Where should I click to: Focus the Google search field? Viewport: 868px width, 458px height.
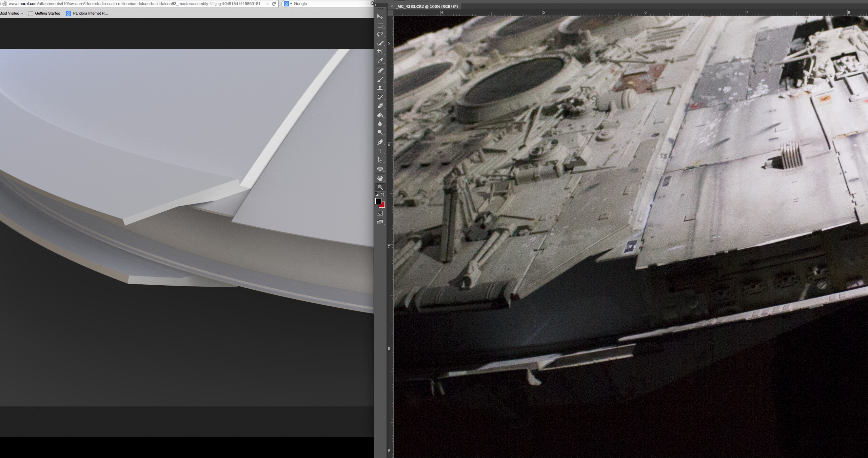tap(332, 4)
